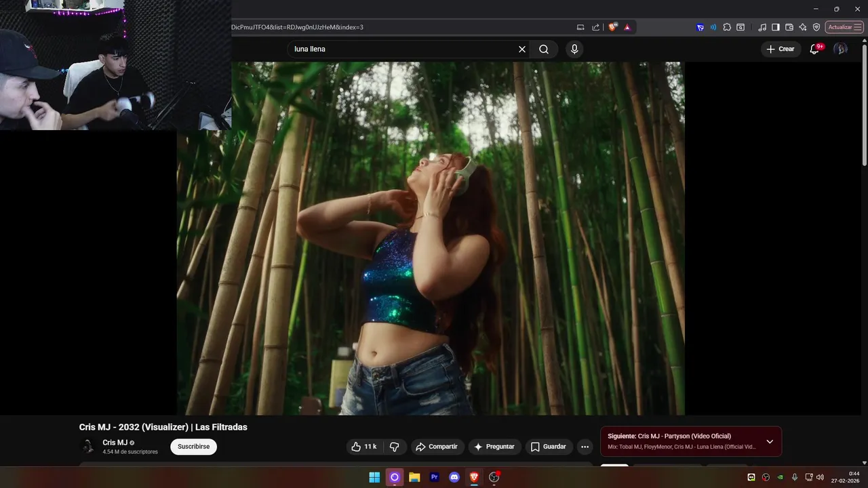The height and width of the screenshot is (488, 868).
Task: Click the '4.54 M de suscriptores' text
Action: click(130, 452)
